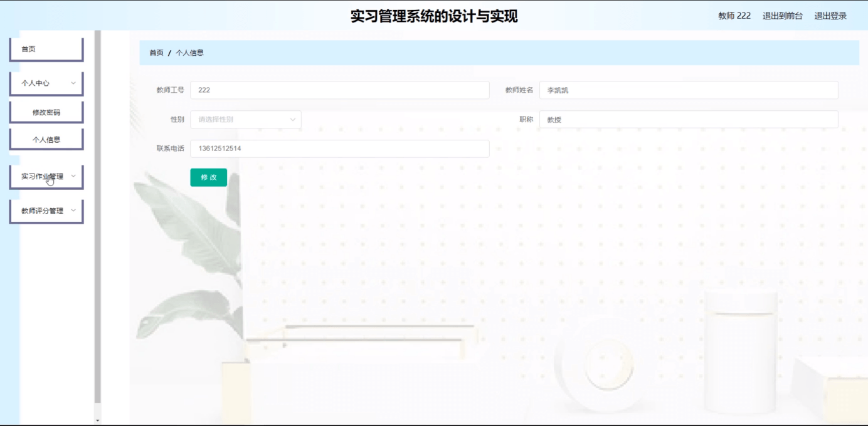Screen dimensions: 868x426
Task: Click 个人信息 breadcrumb text
Action: pos(189,53)
